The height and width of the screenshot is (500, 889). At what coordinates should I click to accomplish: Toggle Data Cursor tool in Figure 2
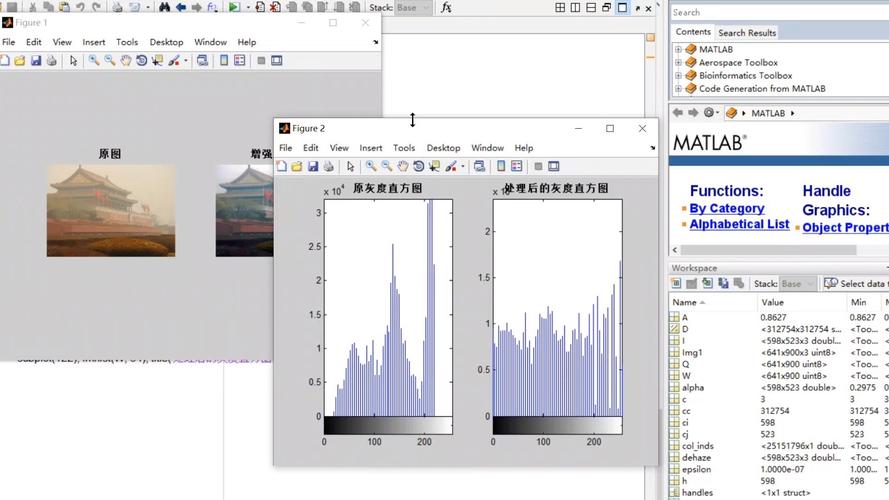pos(434,166)
